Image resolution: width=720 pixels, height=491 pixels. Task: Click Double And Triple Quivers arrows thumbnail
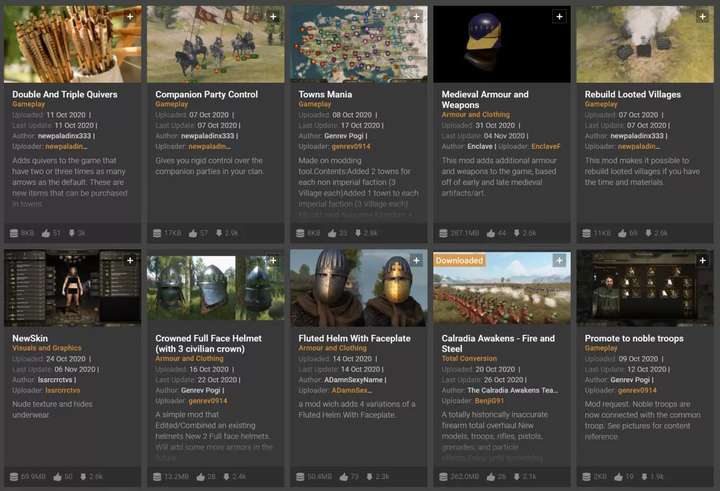click(73, 45)
